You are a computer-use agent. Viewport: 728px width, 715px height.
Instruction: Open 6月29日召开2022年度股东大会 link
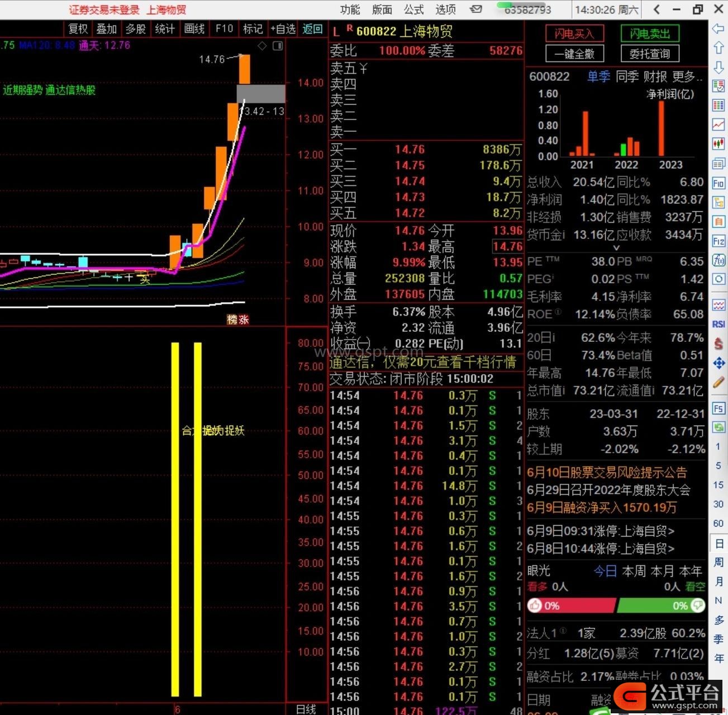[x=608, y=490]
